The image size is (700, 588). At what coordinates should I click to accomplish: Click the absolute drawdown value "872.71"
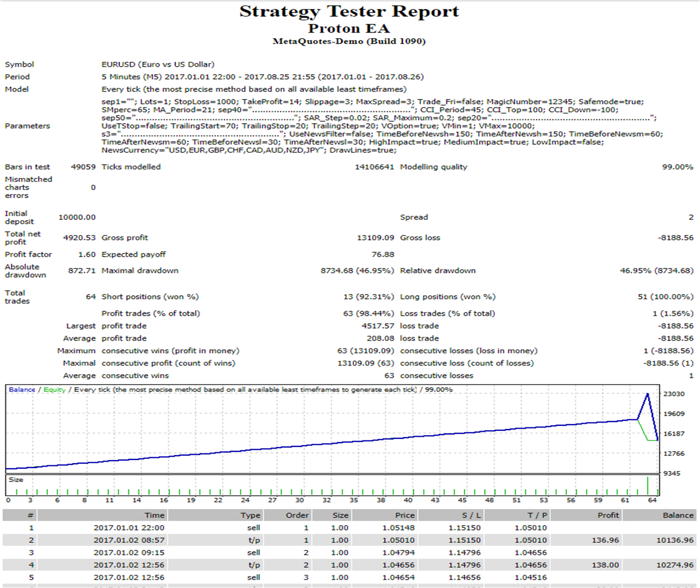(x=82, y=271)
